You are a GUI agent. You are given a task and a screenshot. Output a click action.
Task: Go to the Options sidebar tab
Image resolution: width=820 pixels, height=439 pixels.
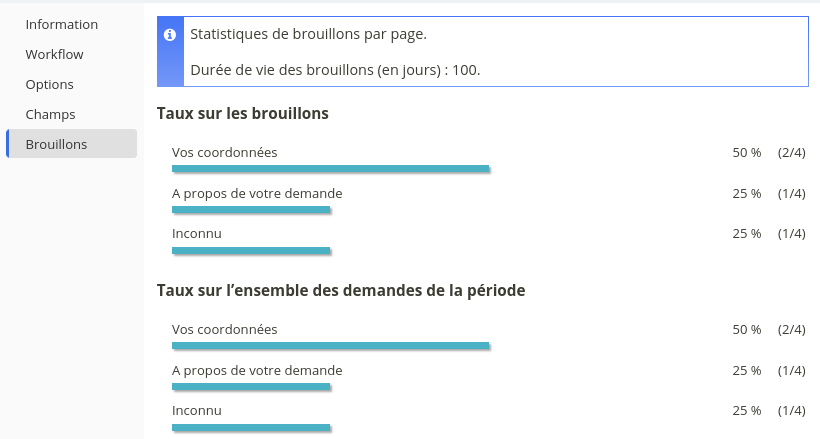[x=50, y=84]
